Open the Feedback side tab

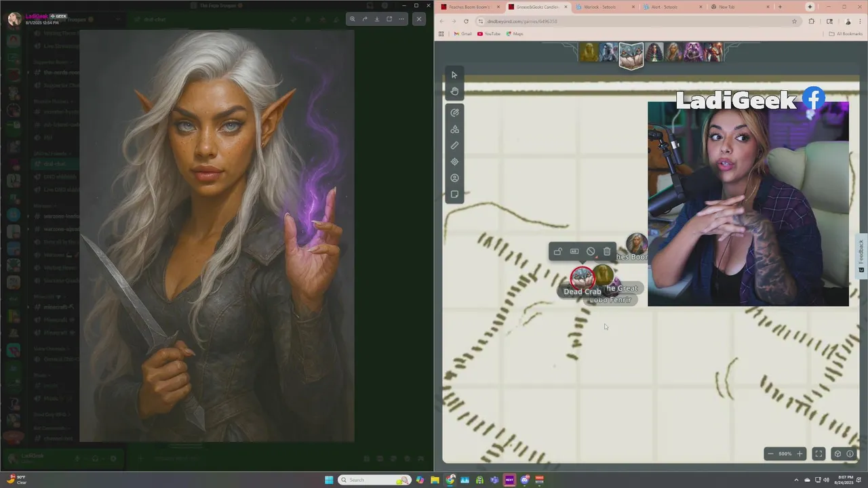pyautogui.click(x=861, y=256)
